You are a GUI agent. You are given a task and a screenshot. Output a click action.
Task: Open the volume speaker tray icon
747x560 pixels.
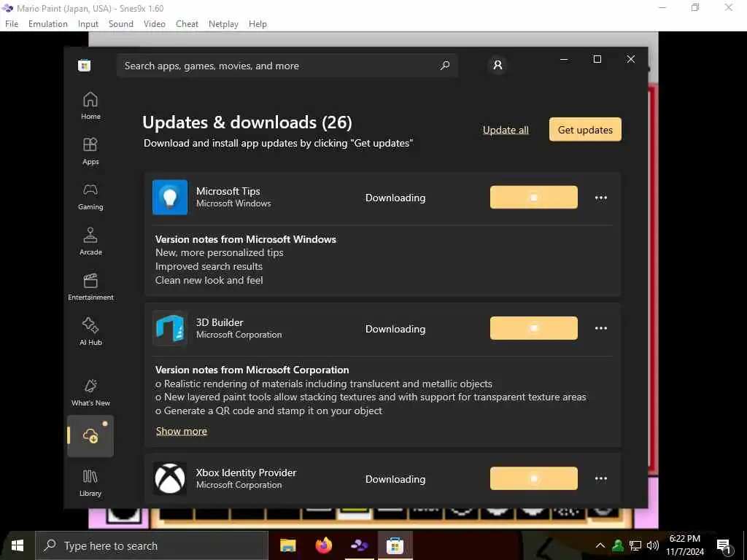[653, 545]
